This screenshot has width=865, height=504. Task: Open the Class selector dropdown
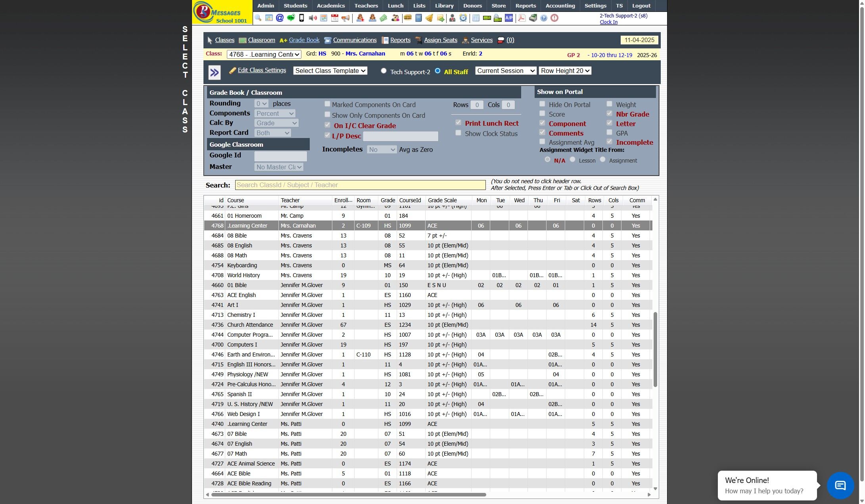coord(264,54)
